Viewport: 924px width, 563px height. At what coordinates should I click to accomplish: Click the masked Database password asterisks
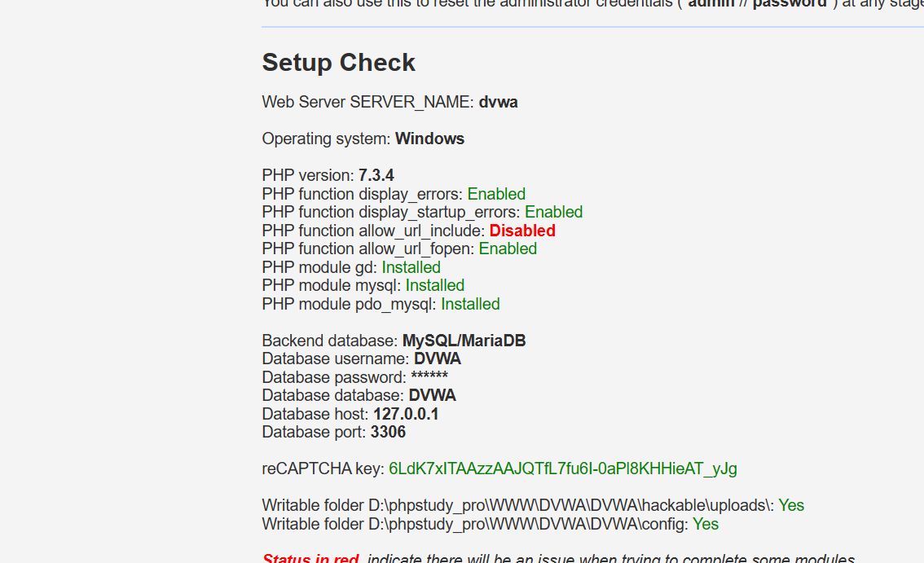pyautogui.click(x=429, y=376)
